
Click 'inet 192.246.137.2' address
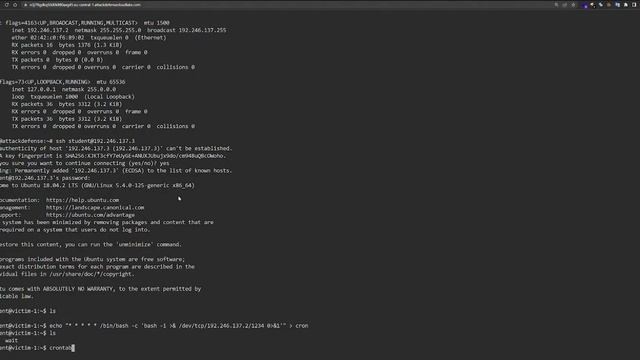[x=40, y=30]
